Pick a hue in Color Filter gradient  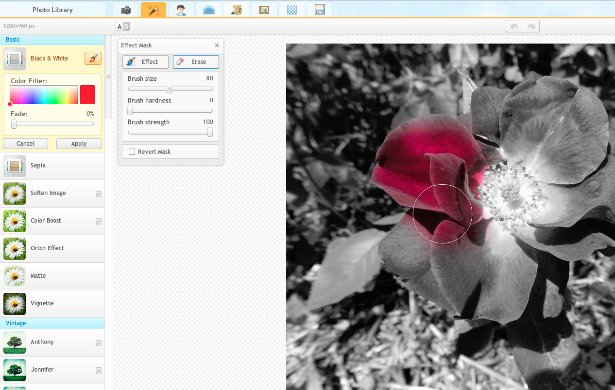(44, 95)
